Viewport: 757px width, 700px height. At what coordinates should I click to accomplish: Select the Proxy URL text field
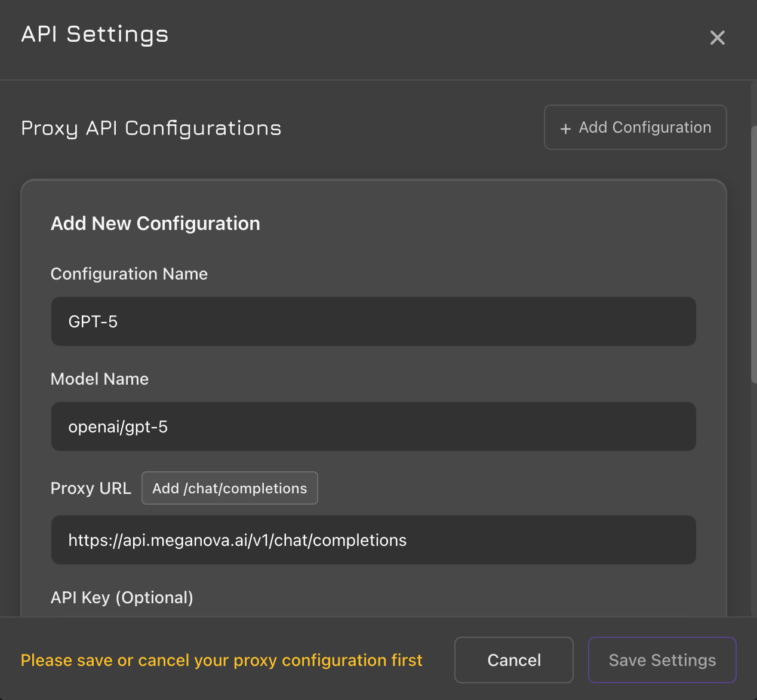(373, 540)
